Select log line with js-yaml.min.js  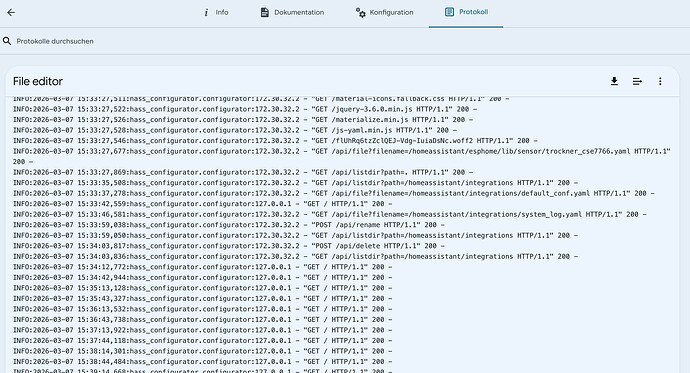point(235,130)
